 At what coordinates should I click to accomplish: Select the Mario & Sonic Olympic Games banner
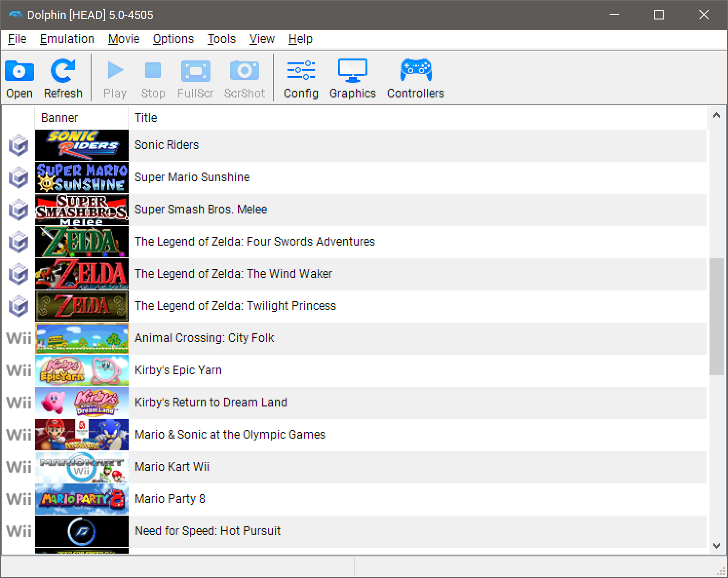coord(82,435)
